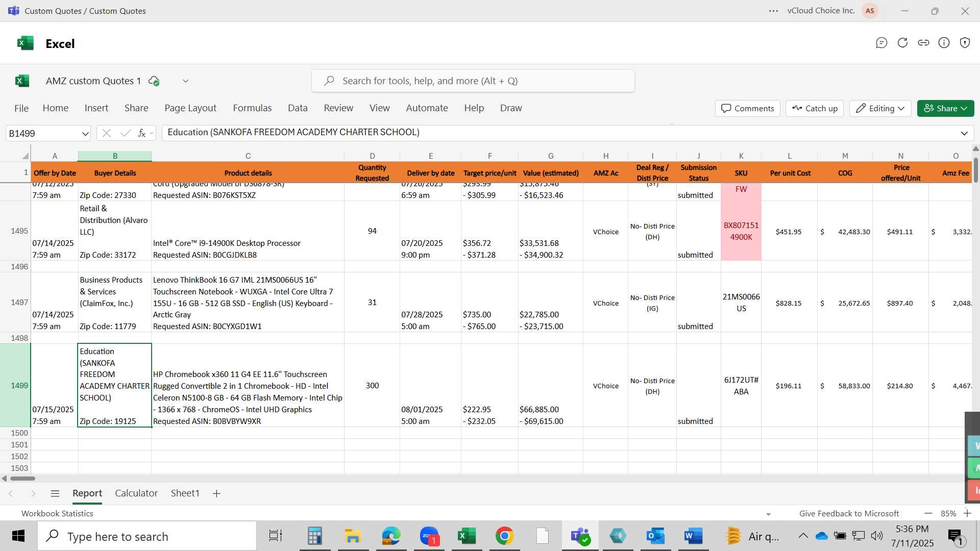Image resolution: width=980 pixels, height=551 pixels.
Task: Open the Page Layout ribbon tab
Action: point(190,108)
